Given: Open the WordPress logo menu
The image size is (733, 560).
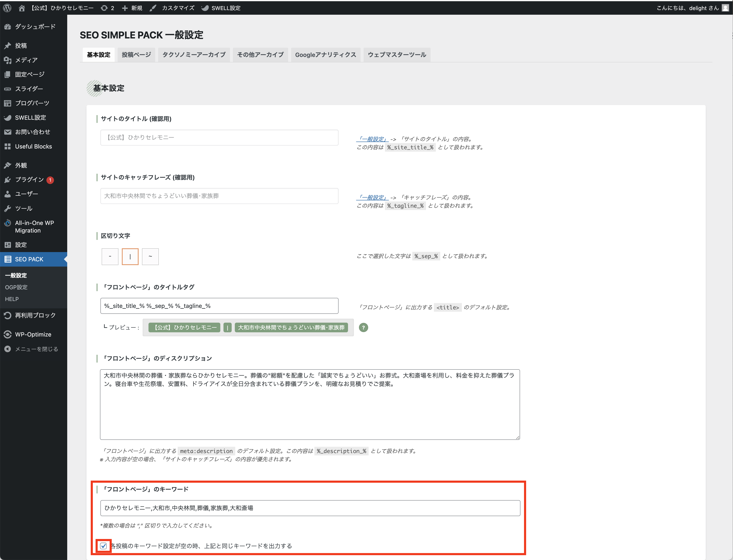Looking at the screenshot, I should pyautogui.click(x=7, y=8).
